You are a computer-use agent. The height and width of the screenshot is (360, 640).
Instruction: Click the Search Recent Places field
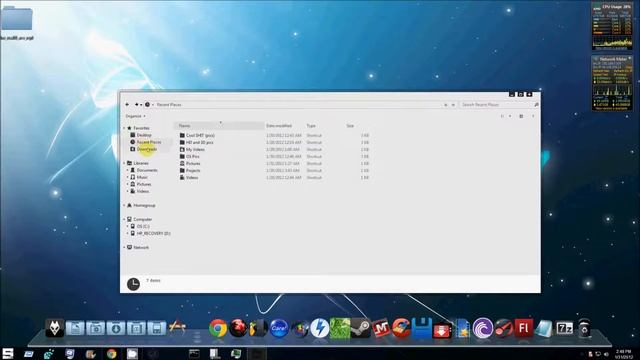pyautogui.click(x=496, y=105)
